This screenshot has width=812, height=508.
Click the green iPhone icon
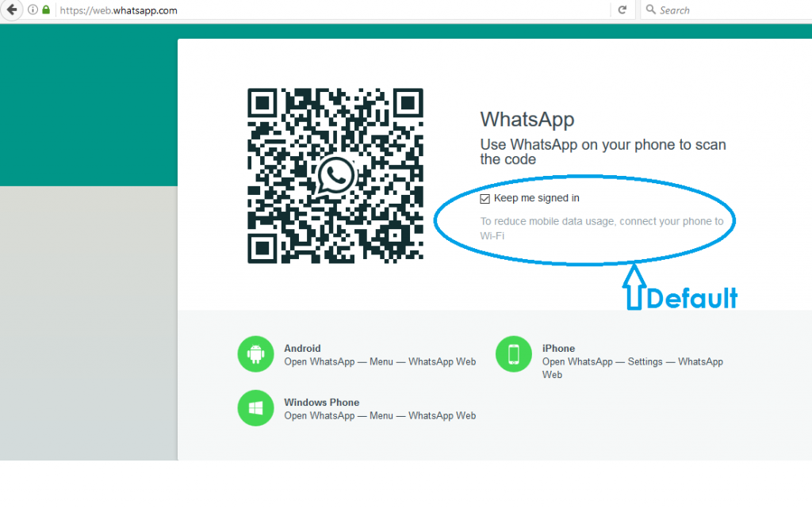513,354
